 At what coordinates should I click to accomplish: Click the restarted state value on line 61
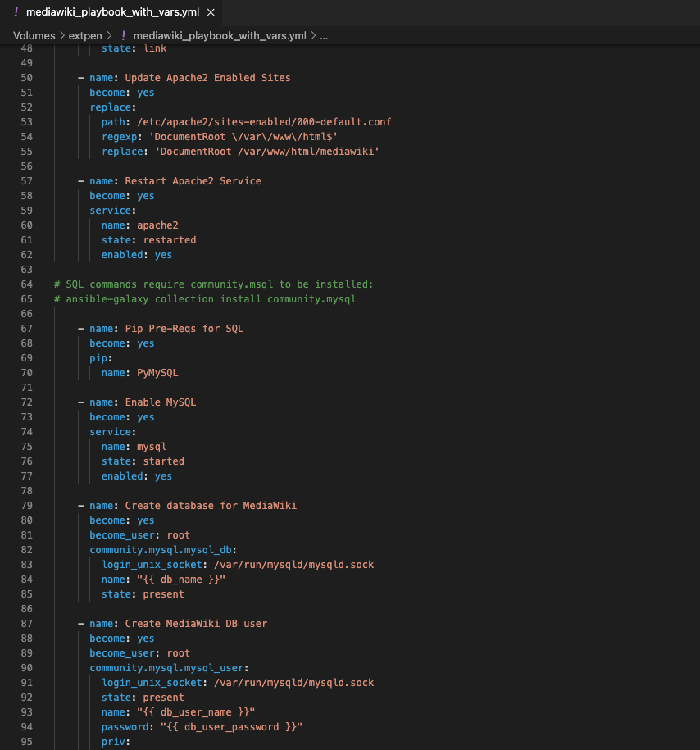(x=169, y=239)
